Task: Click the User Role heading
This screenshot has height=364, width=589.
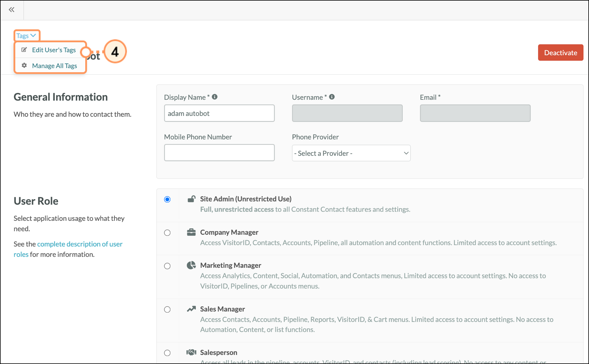Action: click(36, 201)
